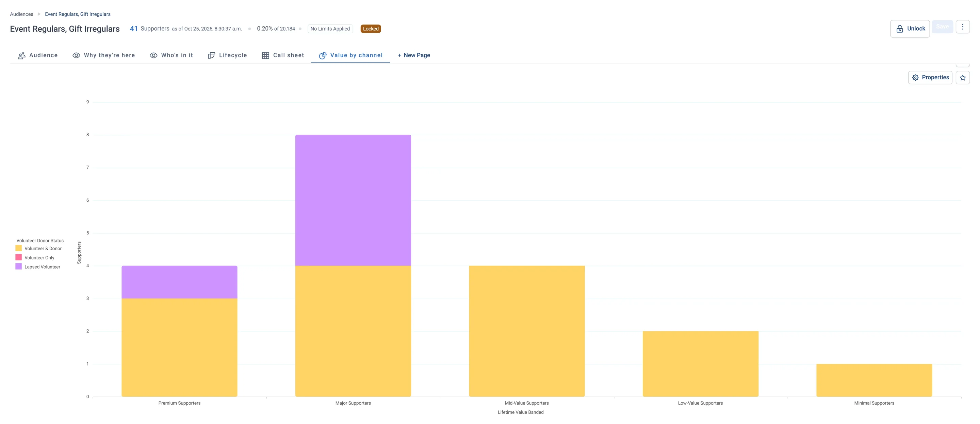Click the breadcrumb separator arrow
The image size is (980, 424).
click(x=39, y=14)
